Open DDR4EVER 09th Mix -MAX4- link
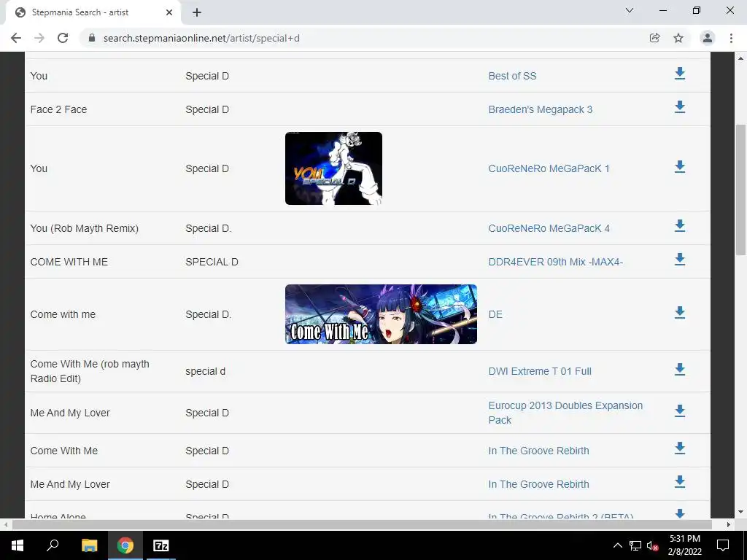 [x=555, y=262]
